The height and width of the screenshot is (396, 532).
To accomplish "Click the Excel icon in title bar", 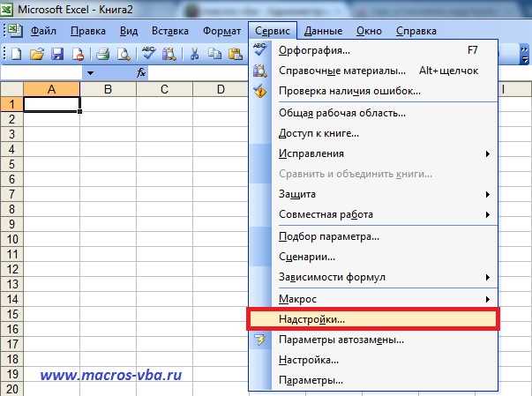I will (7, 9).
